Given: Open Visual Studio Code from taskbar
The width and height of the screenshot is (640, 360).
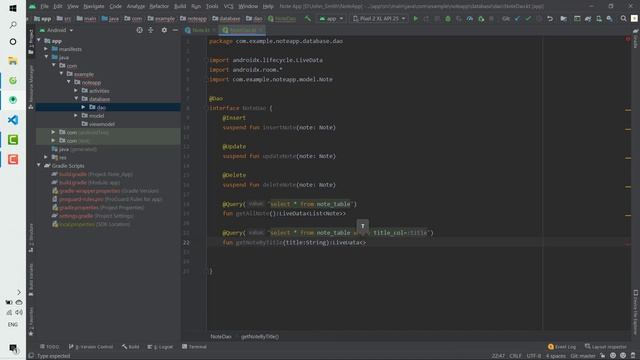Looking at the screenshot, I should (x=13, y=120).
